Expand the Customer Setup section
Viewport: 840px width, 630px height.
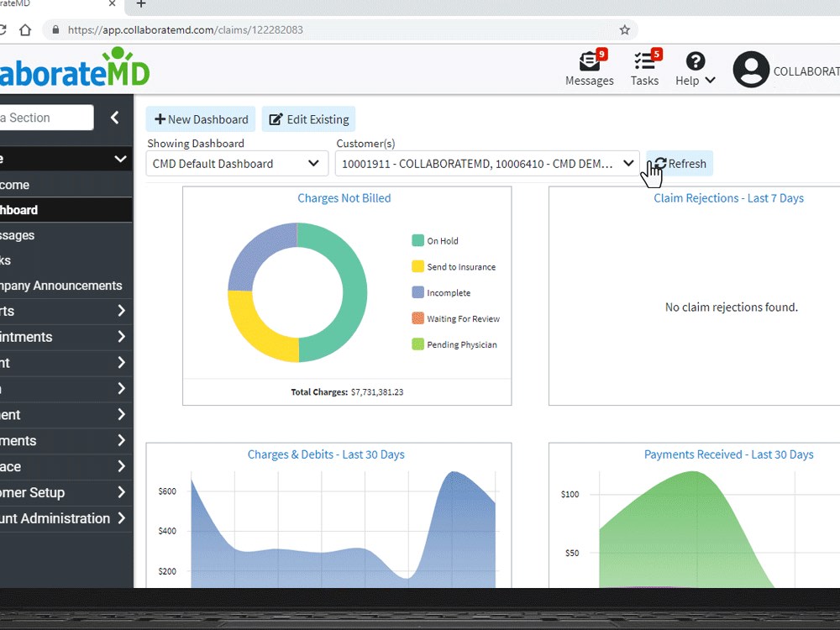pos(122,492)
